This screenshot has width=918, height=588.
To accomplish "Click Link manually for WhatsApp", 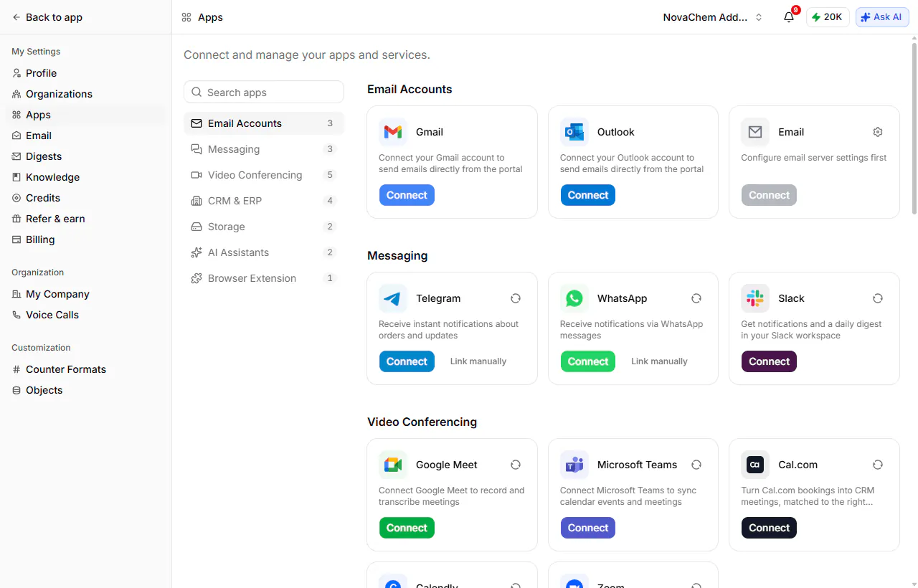I will 659,361.
